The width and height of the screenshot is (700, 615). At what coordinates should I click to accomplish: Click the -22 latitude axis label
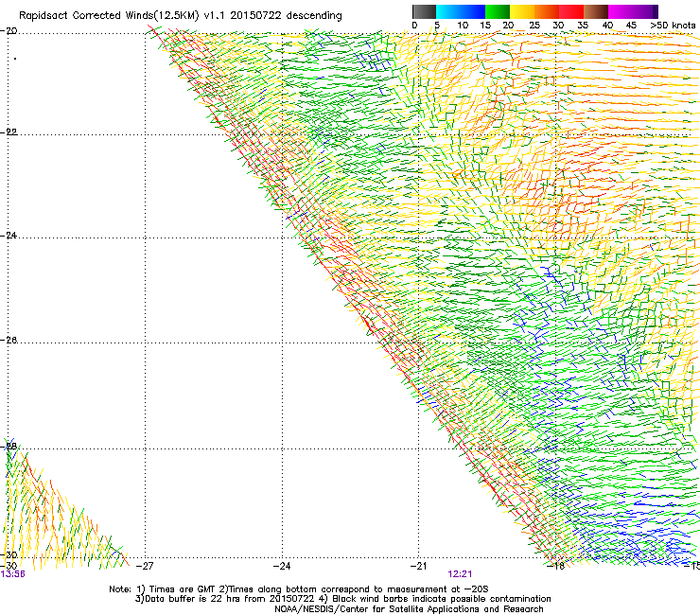[x=9, y=132]
